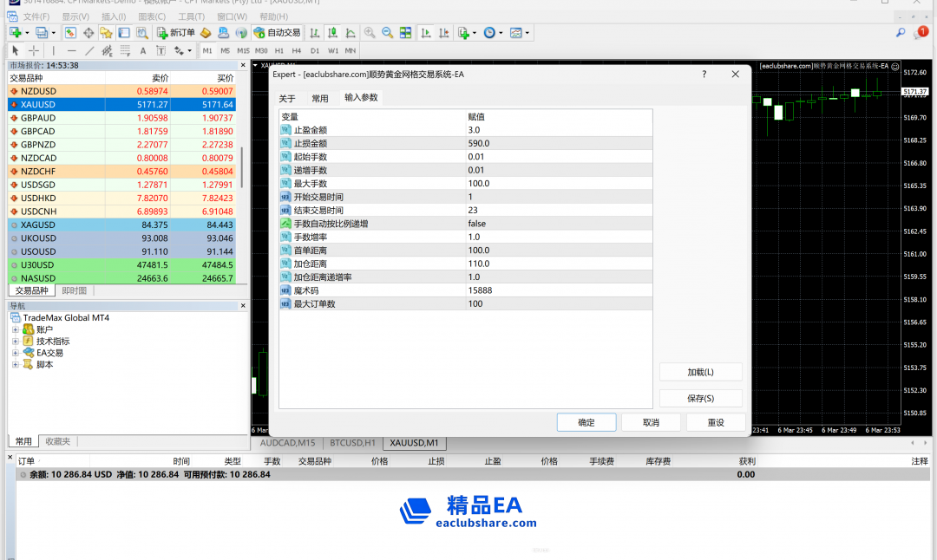Select the trendline drawing tool

click(89, 51)
